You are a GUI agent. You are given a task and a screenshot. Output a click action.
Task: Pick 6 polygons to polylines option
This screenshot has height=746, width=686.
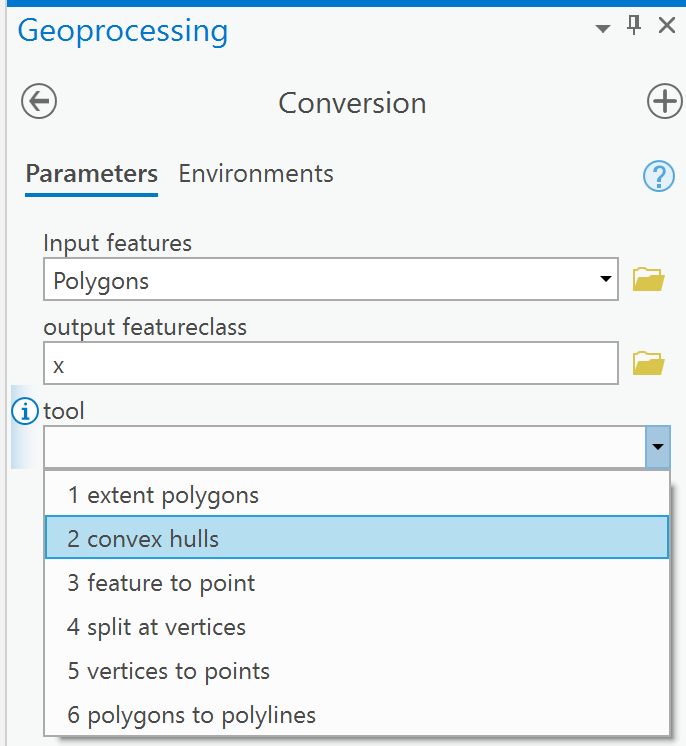[357, 715]
